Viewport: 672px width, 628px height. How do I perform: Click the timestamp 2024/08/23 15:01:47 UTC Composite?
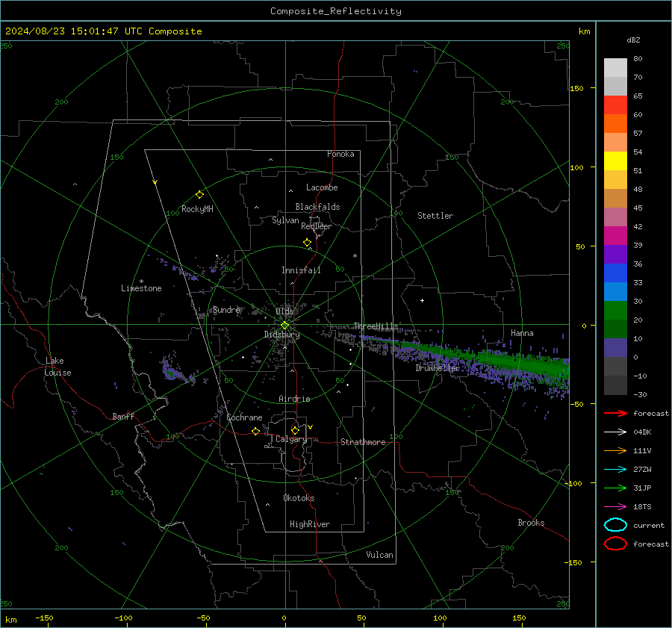click(103, 31)
